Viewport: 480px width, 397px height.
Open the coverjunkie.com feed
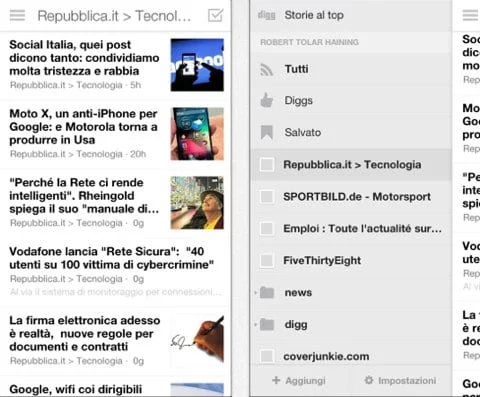[x=326, y=356]
